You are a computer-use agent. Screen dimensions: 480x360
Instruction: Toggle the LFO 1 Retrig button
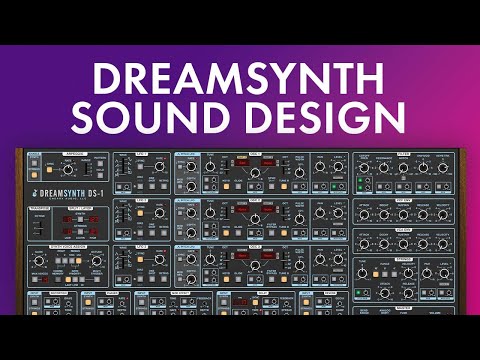(x=164, y=186)
